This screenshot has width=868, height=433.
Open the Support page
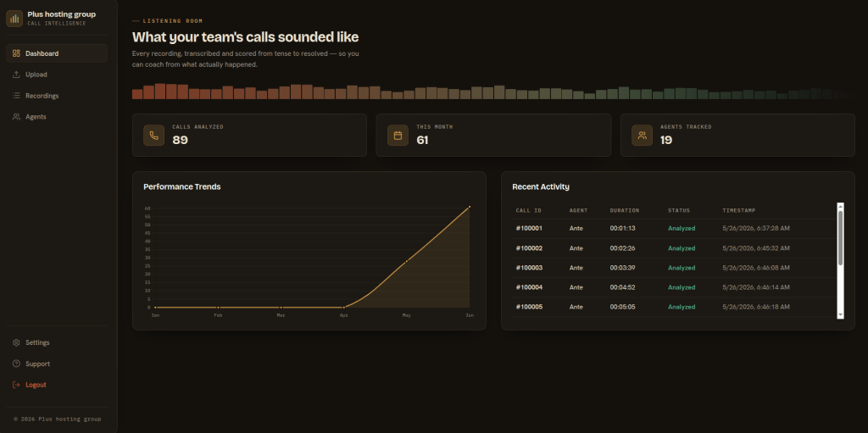coord(57,364)
